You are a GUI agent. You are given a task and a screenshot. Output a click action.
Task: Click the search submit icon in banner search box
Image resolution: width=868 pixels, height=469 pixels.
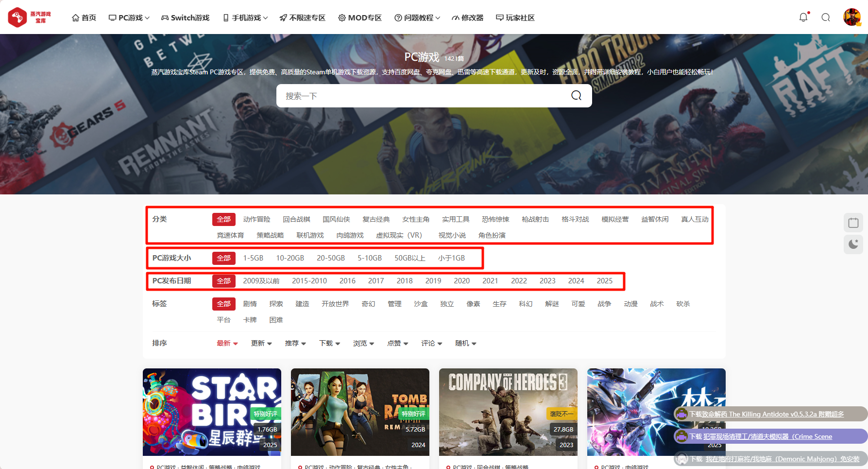pyautogui.click(x=577, y=96)
